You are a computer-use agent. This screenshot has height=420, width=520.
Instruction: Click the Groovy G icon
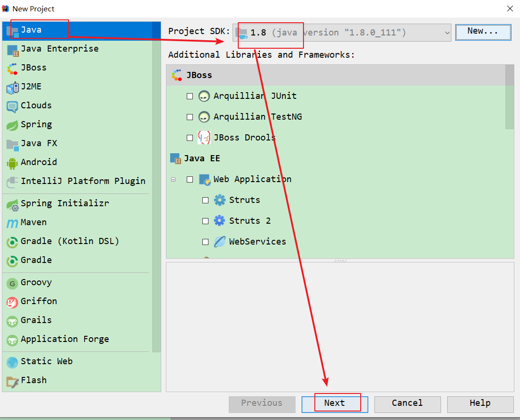pyautogui.click(x=12, y=284)
